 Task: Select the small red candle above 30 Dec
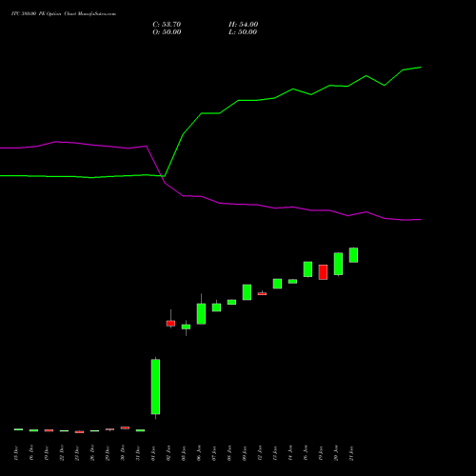tap(125, 427)
